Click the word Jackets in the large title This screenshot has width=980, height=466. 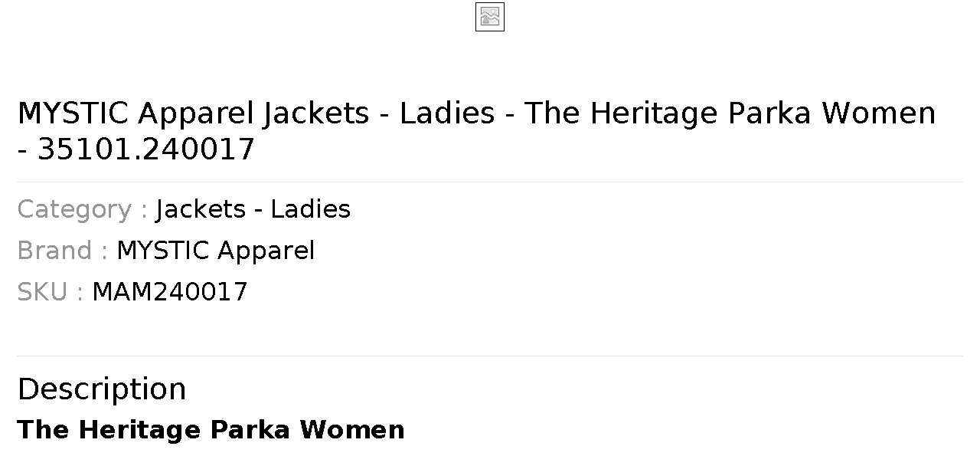pos(316,113)
